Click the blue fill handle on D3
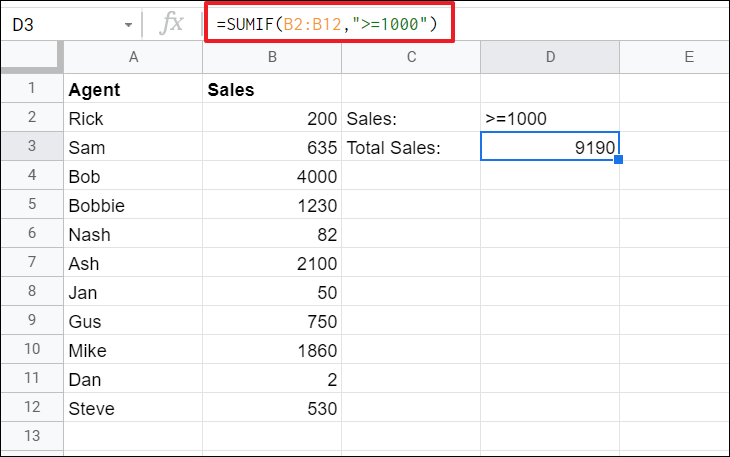The image size is (730, 457). (x=620, y=160)
